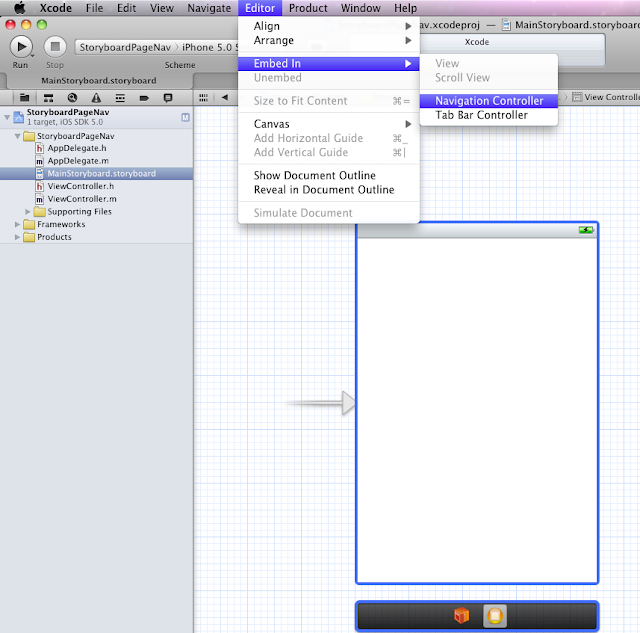Expand the Supporting Files group

coord(28,211)
